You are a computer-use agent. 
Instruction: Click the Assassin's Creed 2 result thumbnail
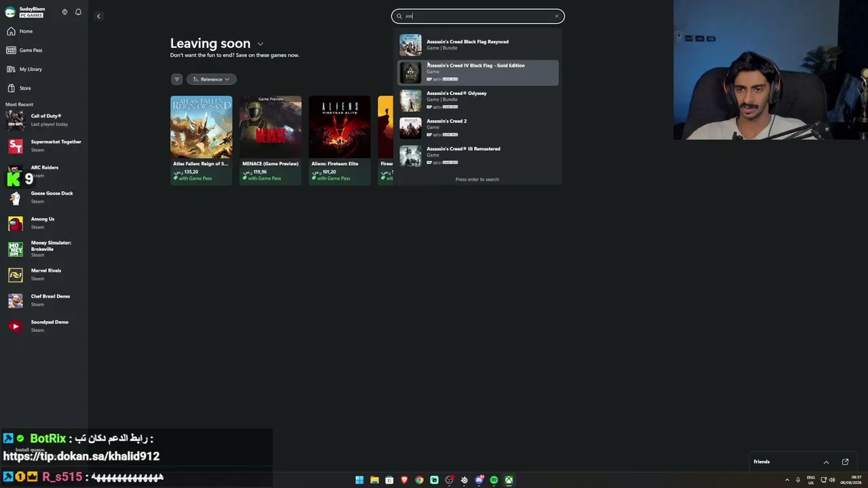click(x=410, y=128)
